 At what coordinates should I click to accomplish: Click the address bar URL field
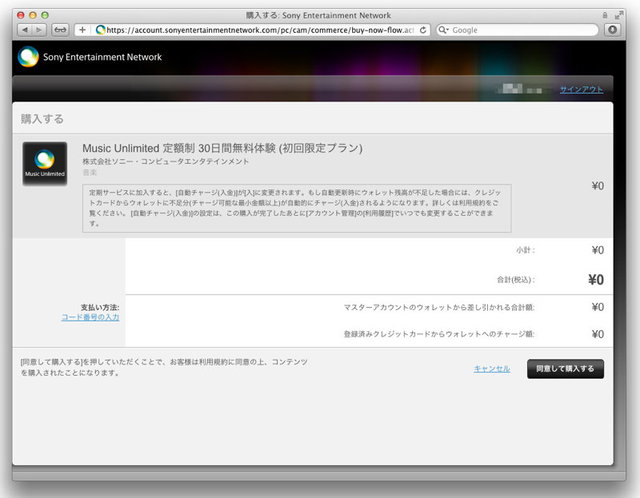coord(260,30)
